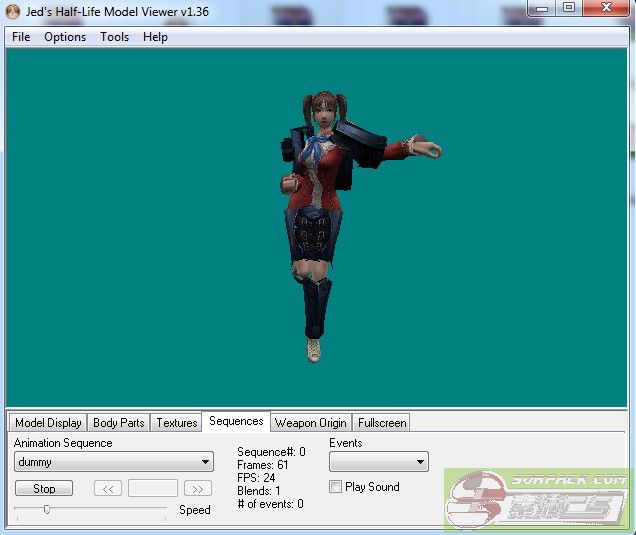Viewport: 636px width, 535px height.
Task: Go to the Textures tab
Action: pos(177,423)
